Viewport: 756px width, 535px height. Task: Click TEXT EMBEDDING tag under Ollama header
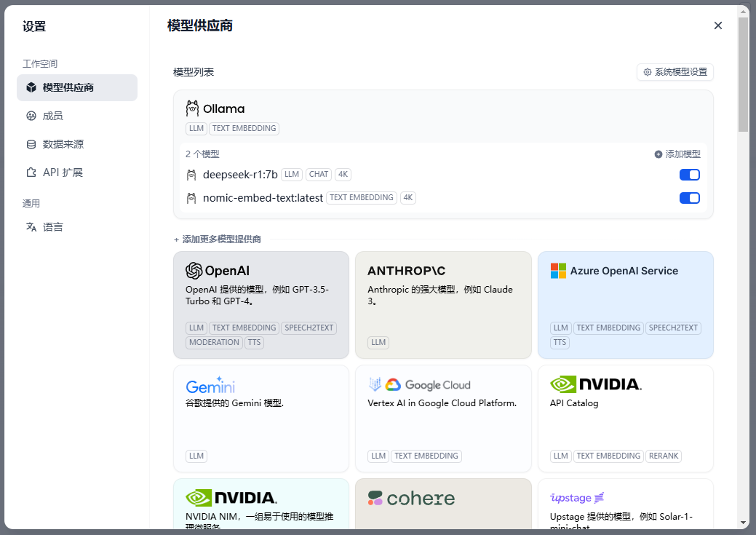[244, 128]
